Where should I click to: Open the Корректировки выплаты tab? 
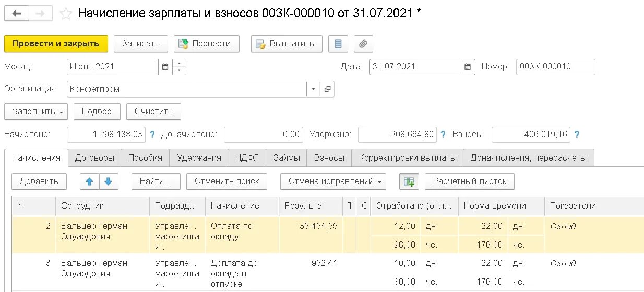tap(408, 157)
